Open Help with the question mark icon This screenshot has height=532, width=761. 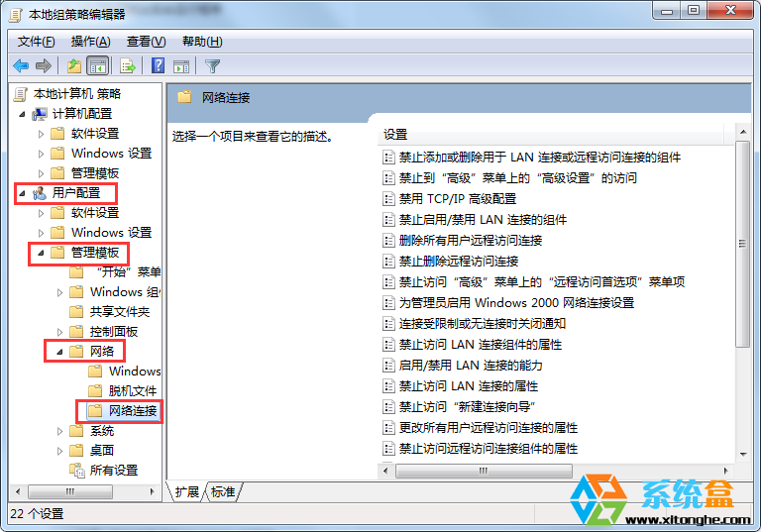click(x=159, y=65)
